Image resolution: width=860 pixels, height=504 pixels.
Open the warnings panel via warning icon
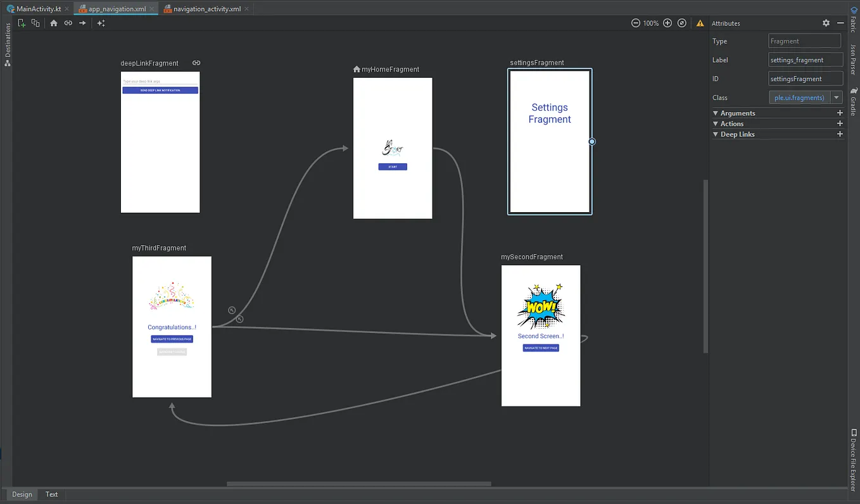point(700,23)
